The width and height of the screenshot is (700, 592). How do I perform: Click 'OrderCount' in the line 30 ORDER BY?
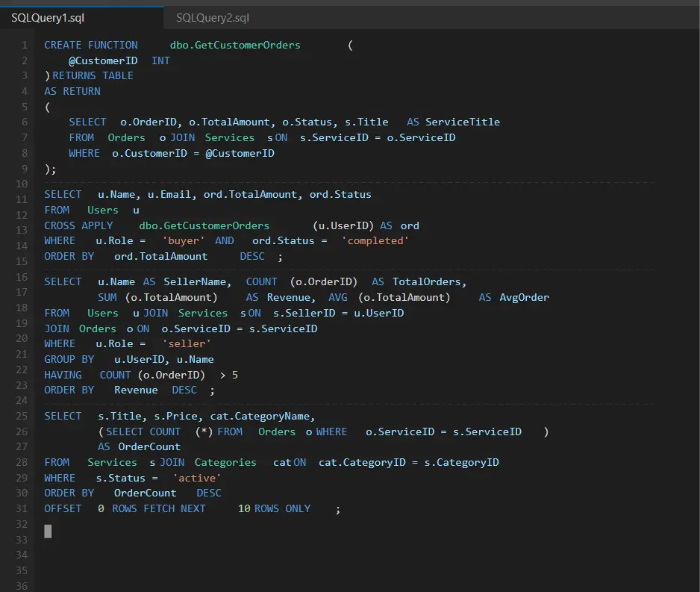[145, 493]
